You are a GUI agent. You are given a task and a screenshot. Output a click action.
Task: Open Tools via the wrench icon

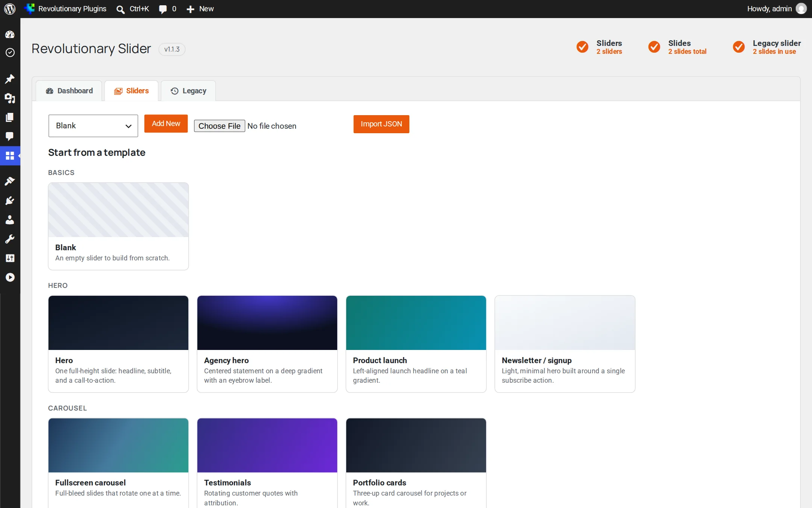tap(10, 239)
